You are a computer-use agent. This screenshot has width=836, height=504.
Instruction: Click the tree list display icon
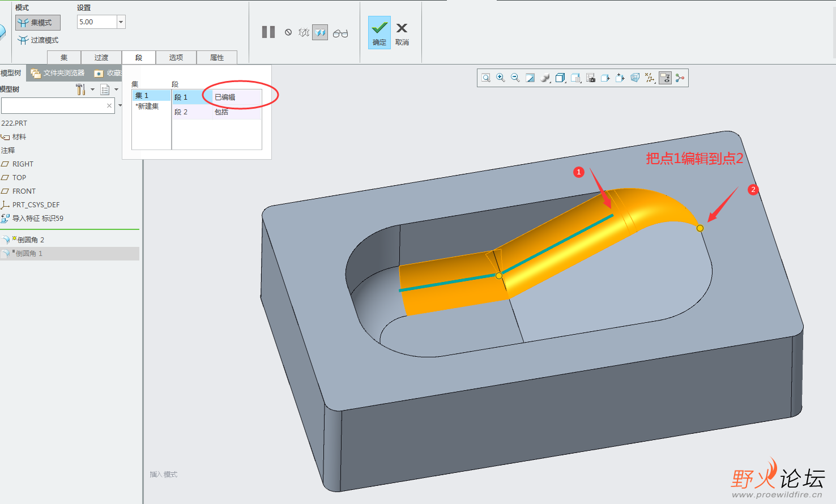coord(105,89)
